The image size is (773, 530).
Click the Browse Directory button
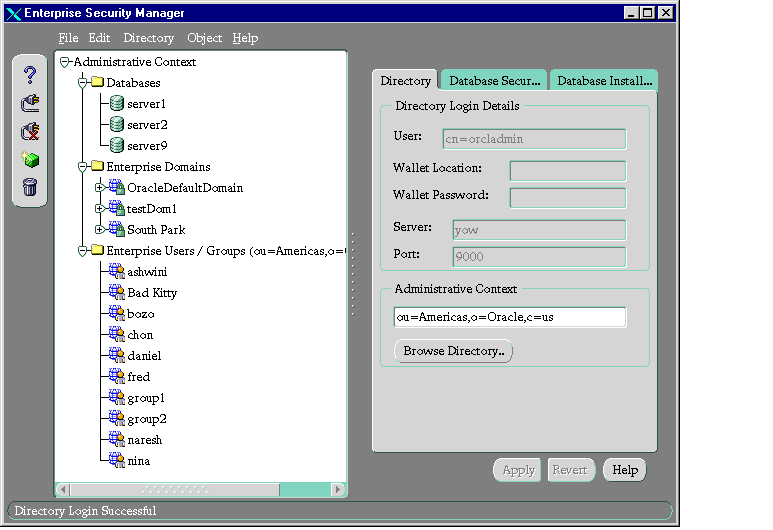coord(453,351)
